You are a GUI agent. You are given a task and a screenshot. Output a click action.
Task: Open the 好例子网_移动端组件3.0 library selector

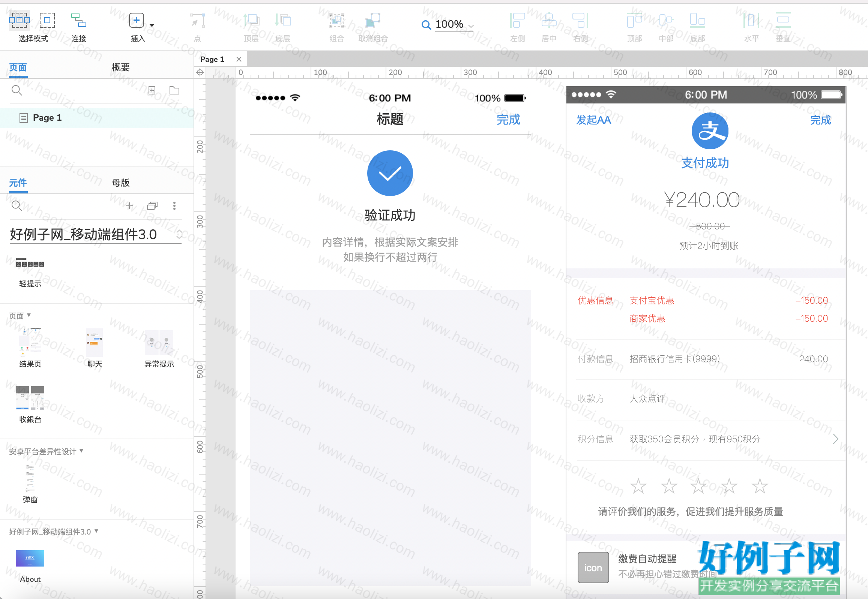[x=96, y=235]
